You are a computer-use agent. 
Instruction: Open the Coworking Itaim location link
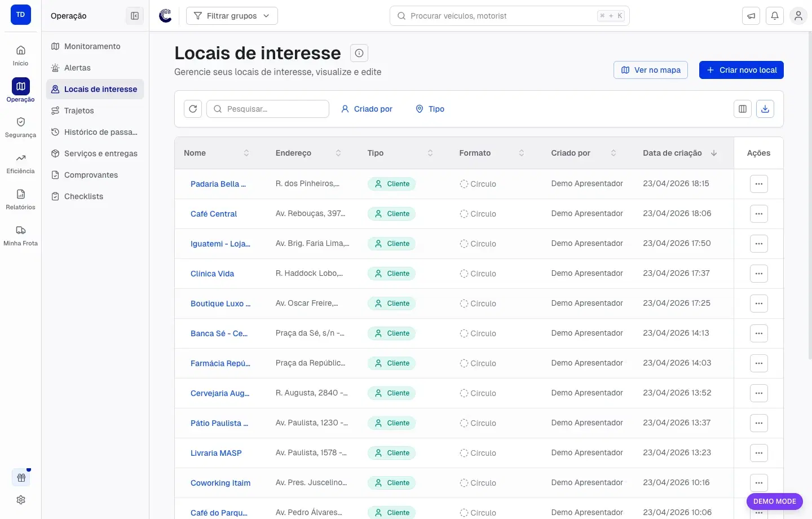(220, 483)
